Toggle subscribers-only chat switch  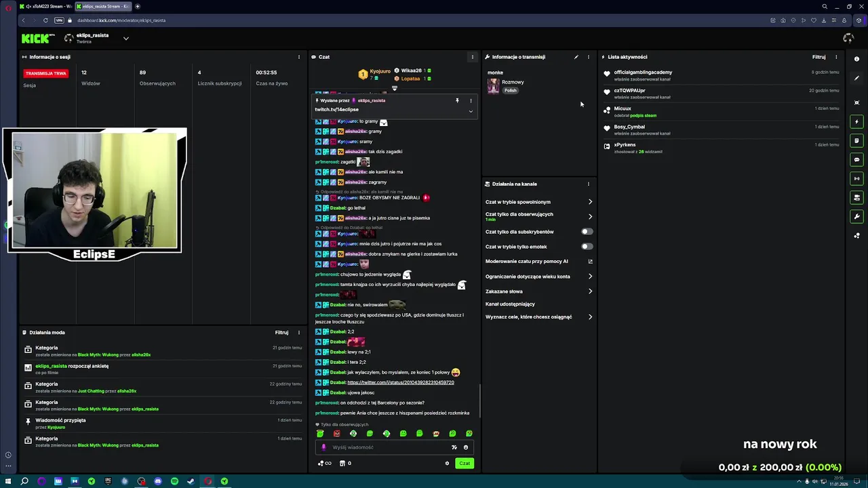587,232
